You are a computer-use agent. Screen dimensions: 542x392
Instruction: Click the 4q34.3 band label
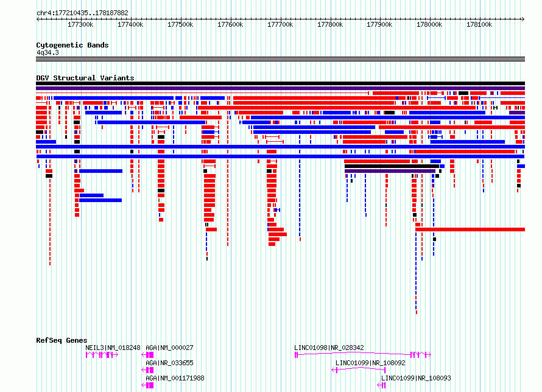point(48,52)
